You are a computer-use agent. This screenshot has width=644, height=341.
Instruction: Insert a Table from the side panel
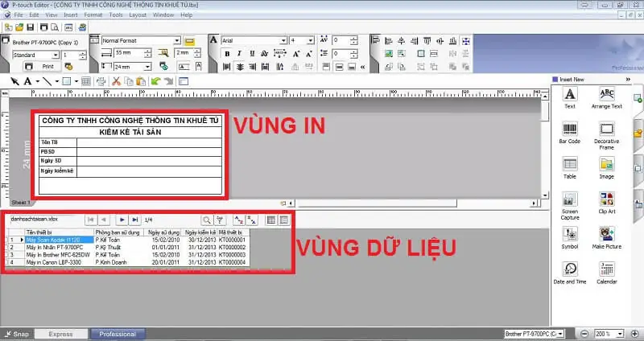[x=570, y=168]
